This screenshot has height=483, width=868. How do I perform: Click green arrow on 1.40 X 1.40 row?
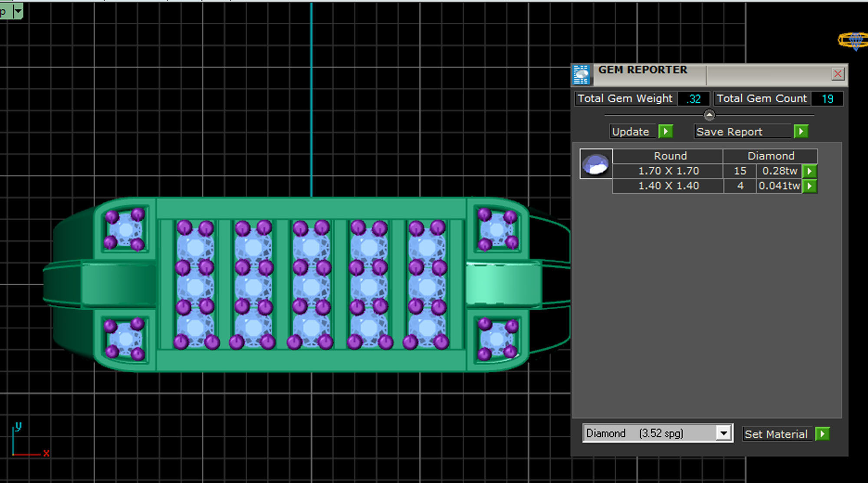809,186
